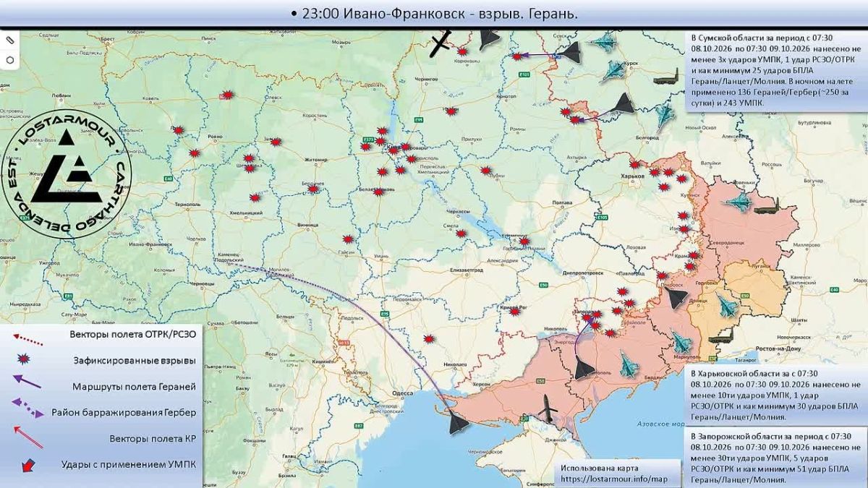This screenshot has height=488, width=868.
Task: Click the ship-shaped icon over Crimea
Action: (550, 409)
